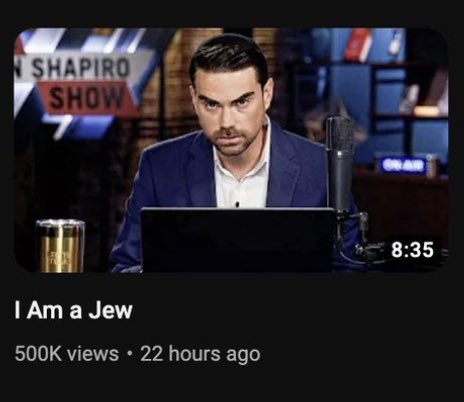Open the video thumbnail with man in blue suit
The width and height of the screenshot is (464, 402).
click(231, 150)
